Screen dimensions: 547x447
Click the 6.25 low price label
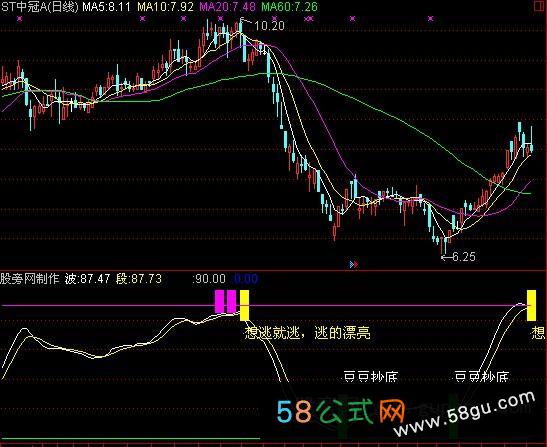[x=464, y=257]
